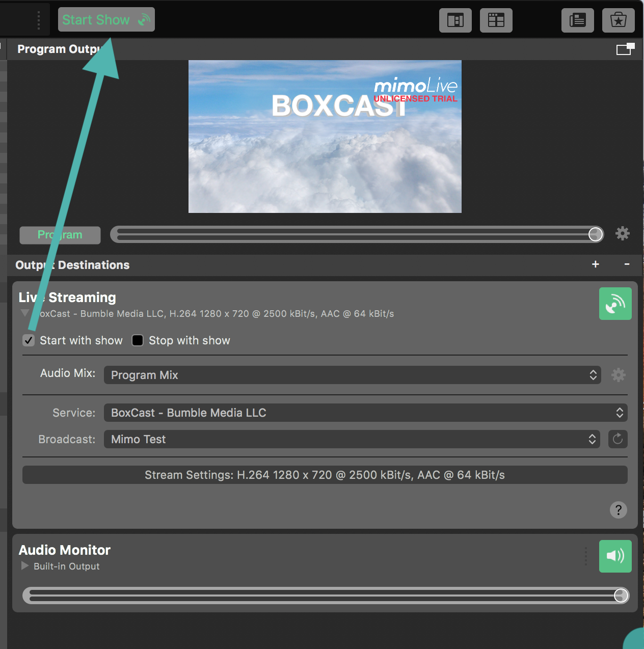644x649 pixels.
Task: Switch to the grid multiview layout icon
Action: [496, 20]
